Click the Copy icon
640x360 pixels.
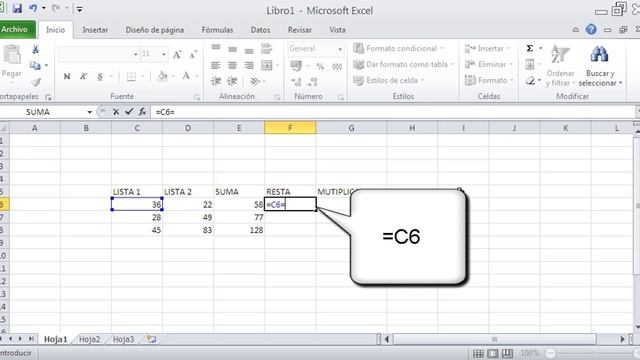coord(35,65)
